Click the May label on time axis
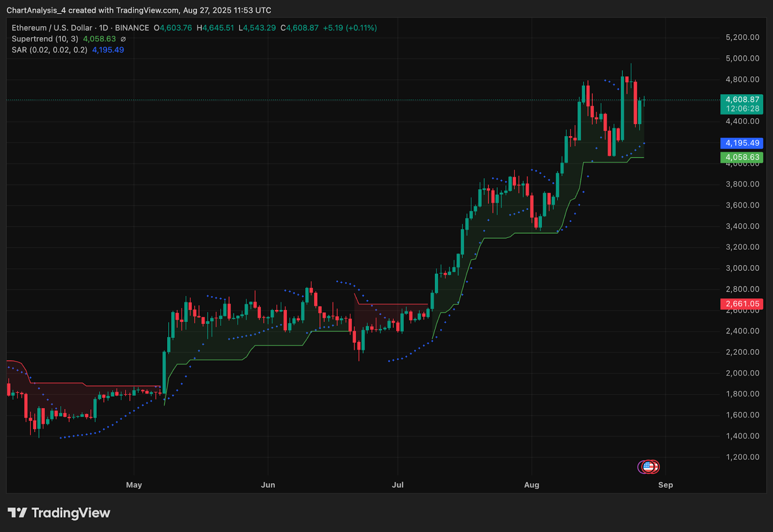The image size is (773, 532). [134, 485]
